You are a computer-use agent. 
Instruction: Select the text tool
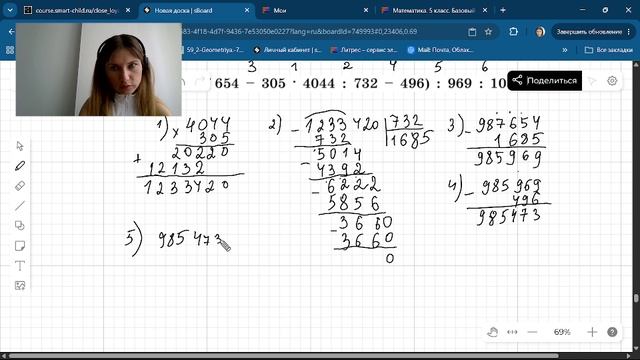click(20, 266)
